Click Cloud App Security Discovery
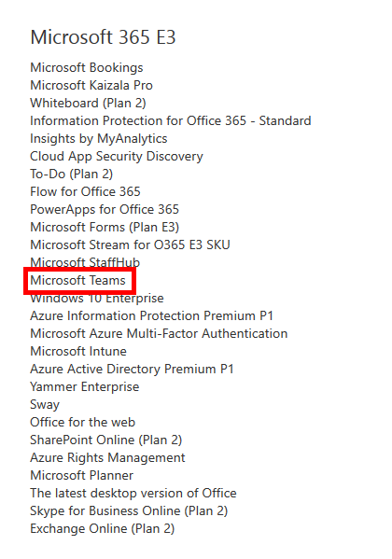392x559 pixels. tap(117, 157)
